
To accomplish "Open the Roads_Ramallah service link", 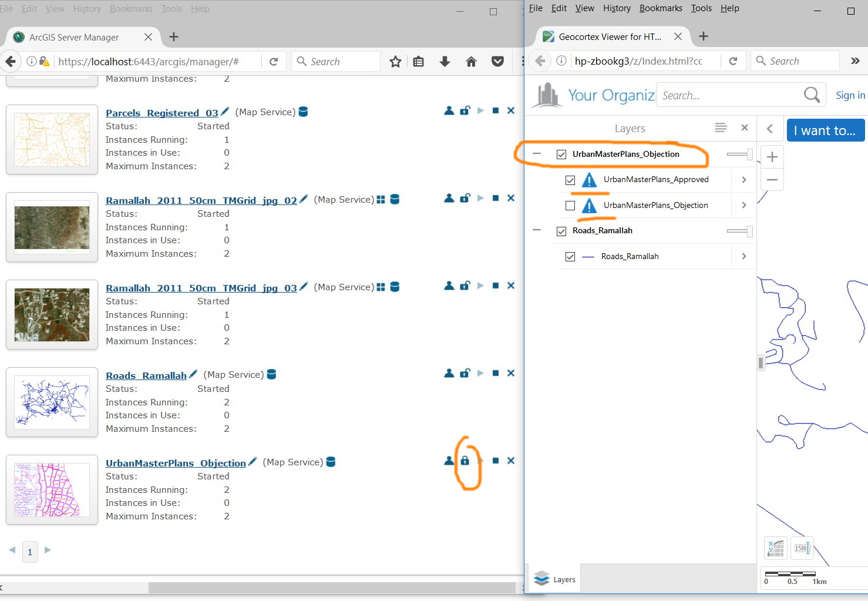I will coord(146,375).
